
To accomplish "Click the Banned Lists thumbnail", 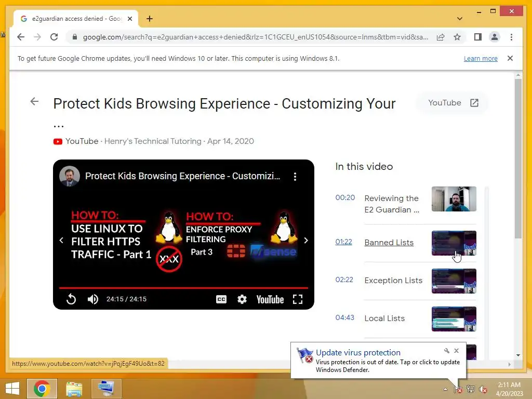I will pyautogui.click(x=454, y=243).
